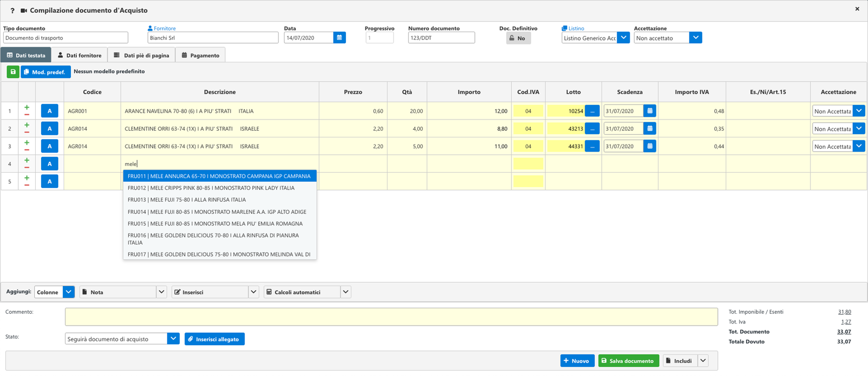Screen dimensions: 868x376
Task: Click the Calcoli automatici button
Action: 302,292
